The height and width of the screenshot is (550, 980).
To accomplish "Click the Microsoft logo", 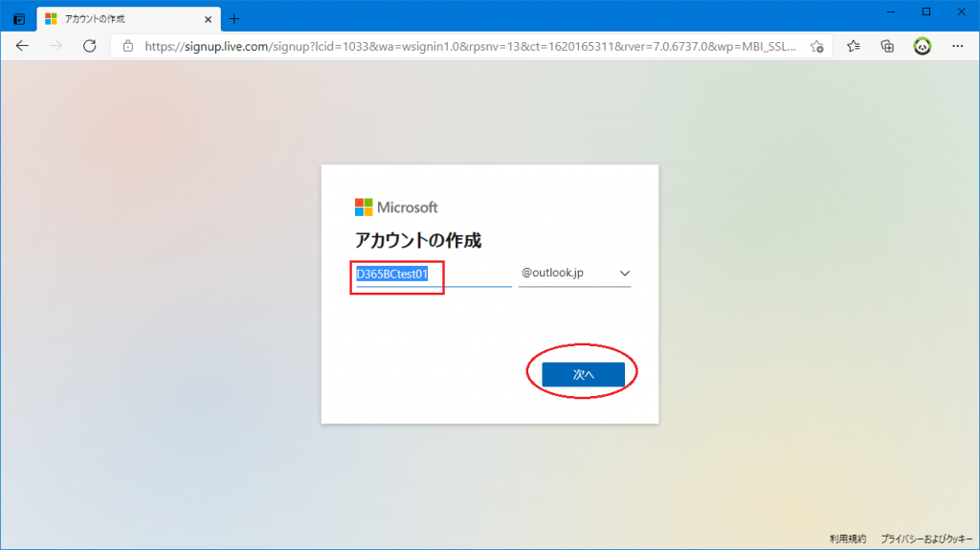I will (x=396, y=208).
